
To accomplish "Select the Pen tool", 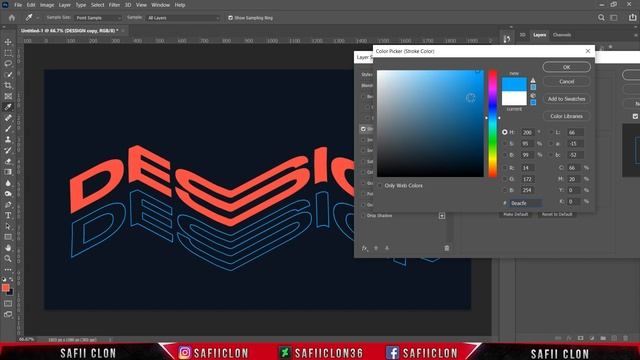I will pos(8,204).
